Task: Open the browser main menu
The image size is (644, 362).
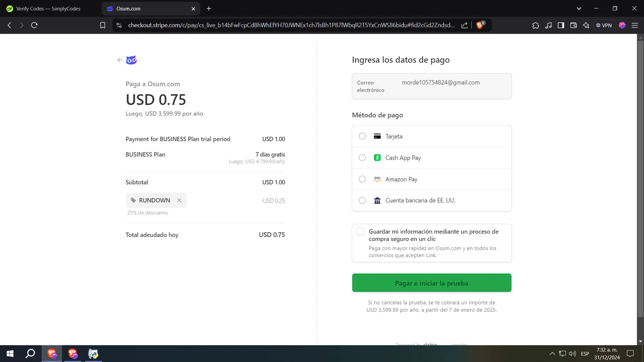Action: click(x=635, y=25)
